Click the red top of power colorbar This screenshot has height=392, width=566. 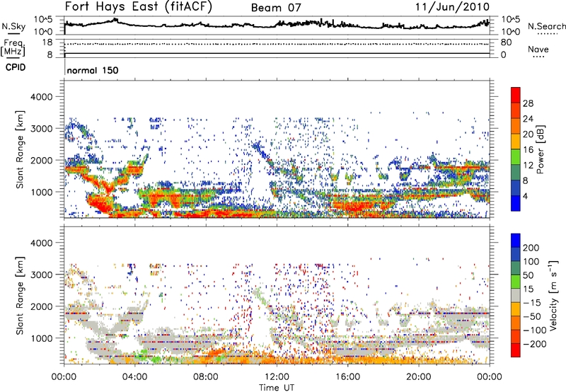516,96
